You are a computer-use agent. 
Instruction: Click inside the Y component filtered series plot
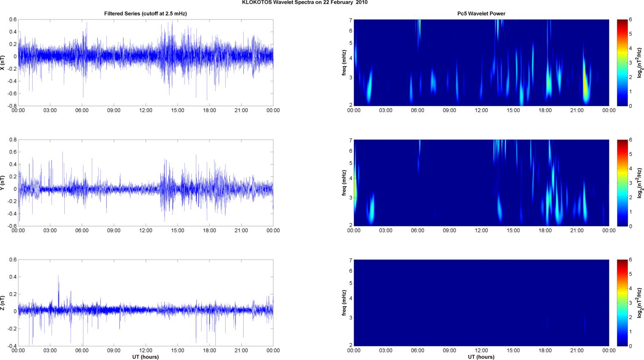point(146,183)
